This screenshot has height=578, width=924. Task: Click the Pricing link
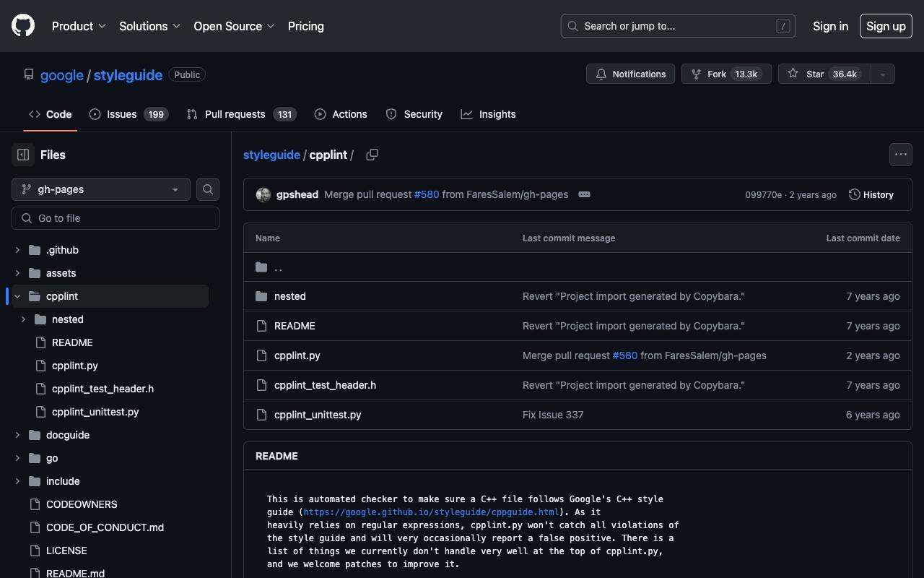(x=306, y=26)
